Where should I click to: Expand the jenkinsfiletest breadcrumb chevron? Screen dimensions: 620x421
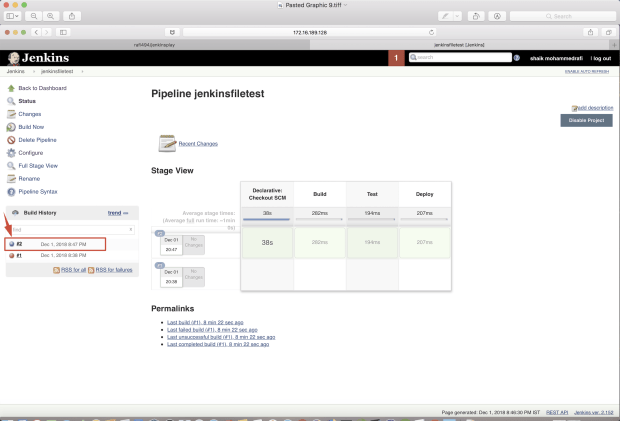(x=82, y=72)
